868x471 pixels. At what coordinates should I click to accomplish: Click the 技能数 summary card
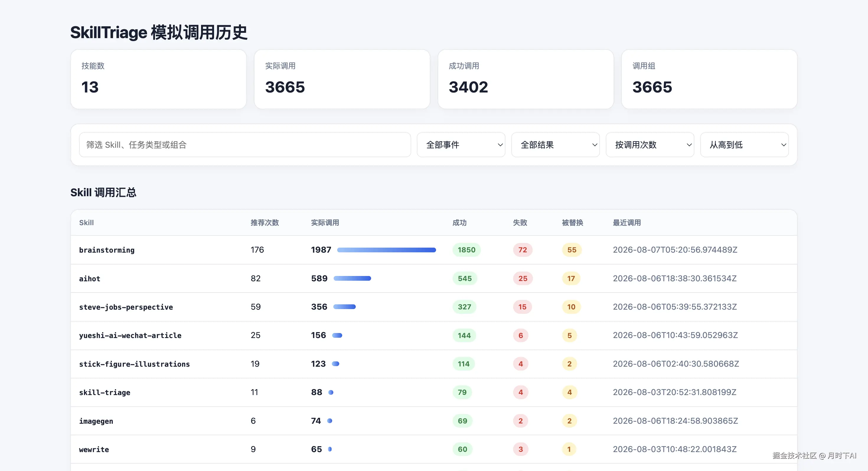click(x=158, y=79)
